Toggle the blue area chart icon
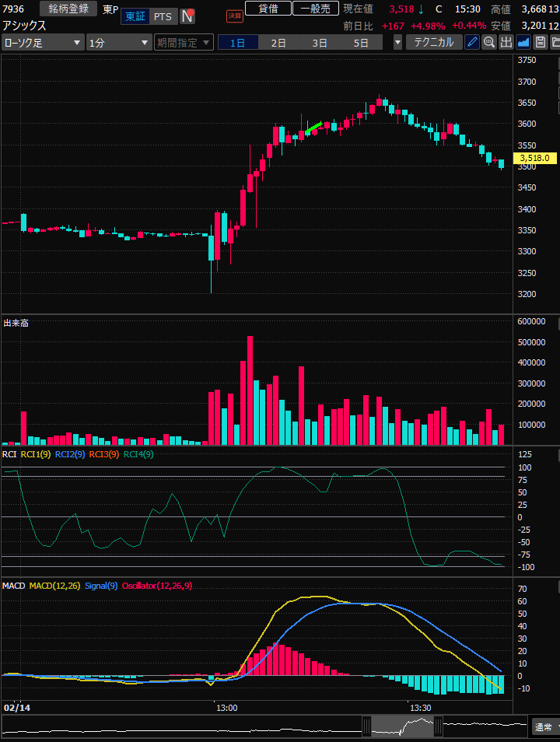Image resolution: width=560 pixels, height=742 pixels. (523, 43)
